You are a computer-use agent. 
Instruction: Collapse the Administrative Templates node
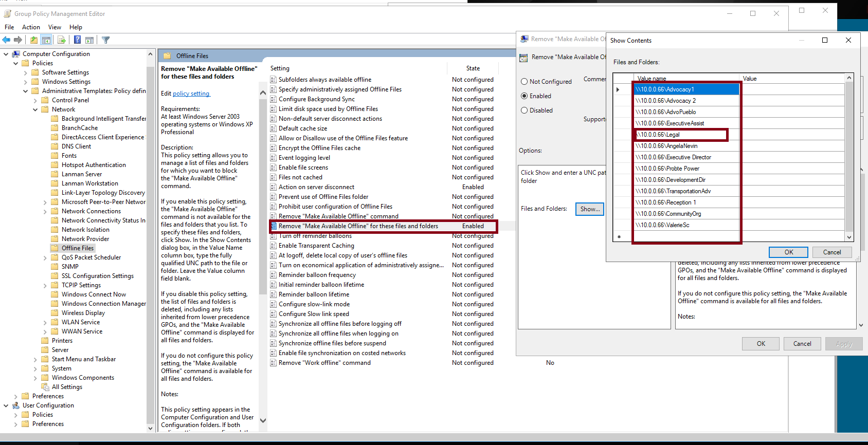click(x=25, y=91)
